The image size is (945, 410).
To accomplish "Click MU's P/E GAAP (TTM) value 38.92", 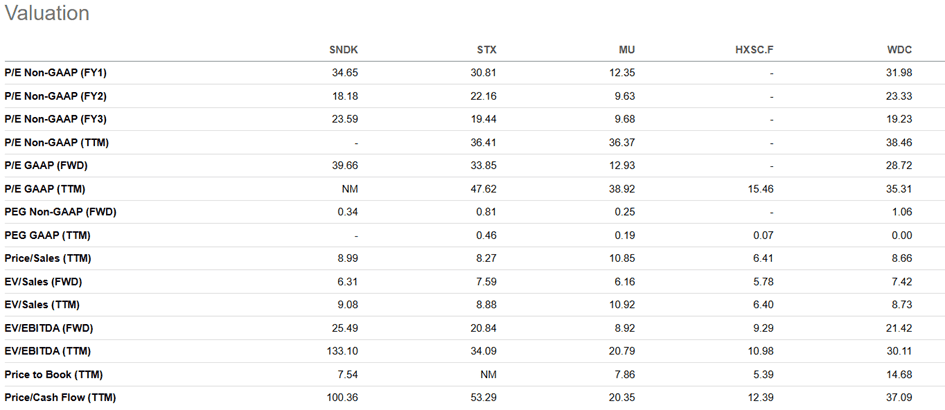I will click(x=620, y=189).
